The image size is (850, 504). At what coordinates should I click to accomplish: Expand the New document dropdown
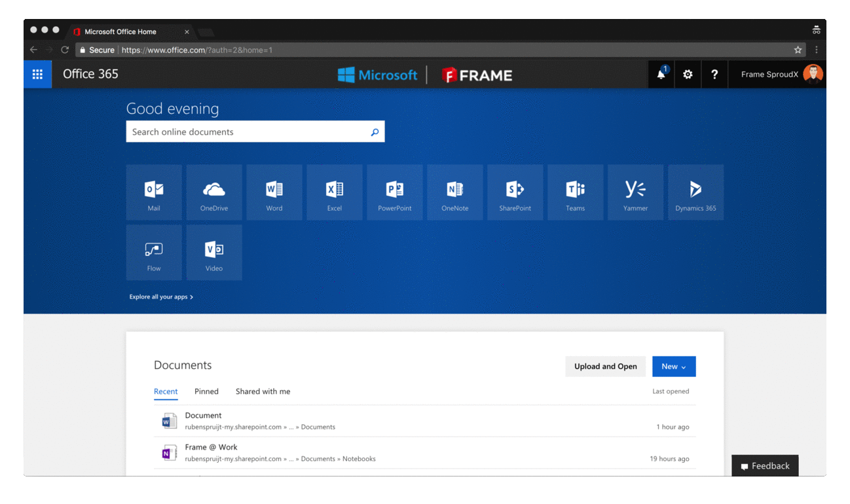tap(674, 367)
